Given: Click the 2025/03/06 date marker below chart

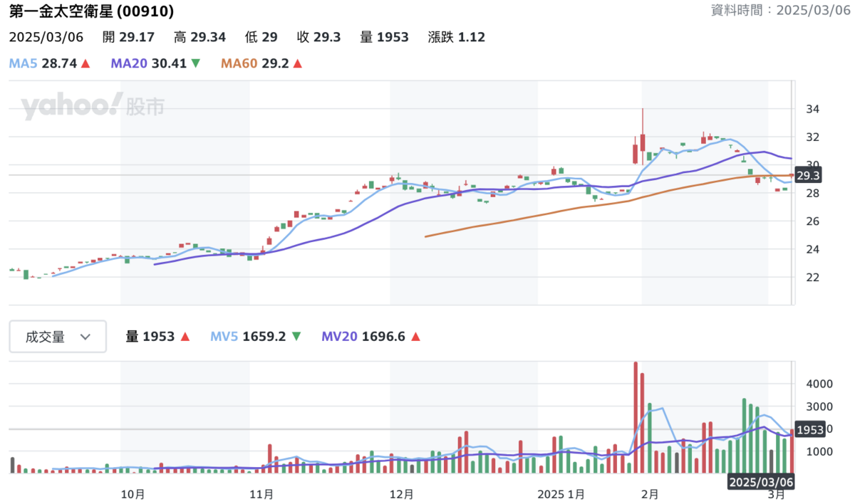Looking at the screenshot, I should coord(762,482).
